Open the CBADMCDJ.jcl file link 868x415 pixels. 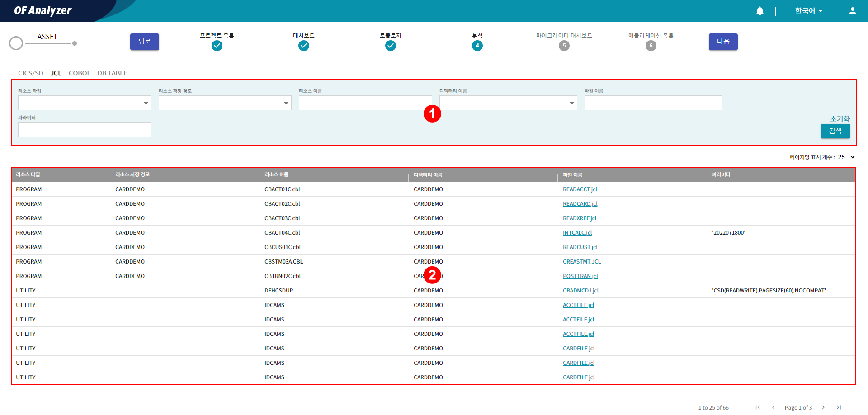[x=580, y=291]
